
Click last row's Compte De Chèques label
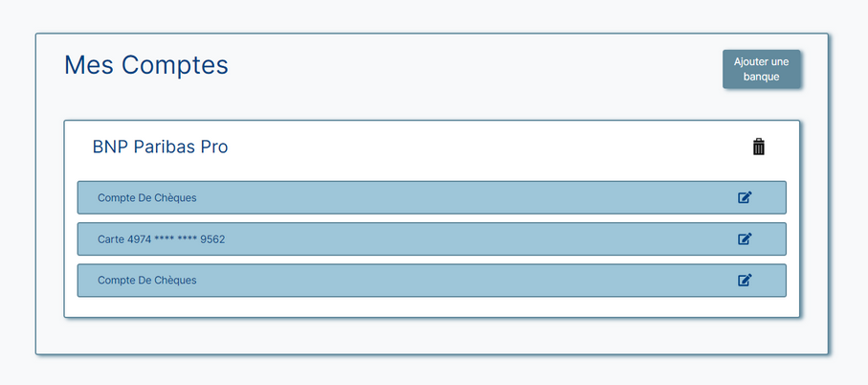pos(146,281)
